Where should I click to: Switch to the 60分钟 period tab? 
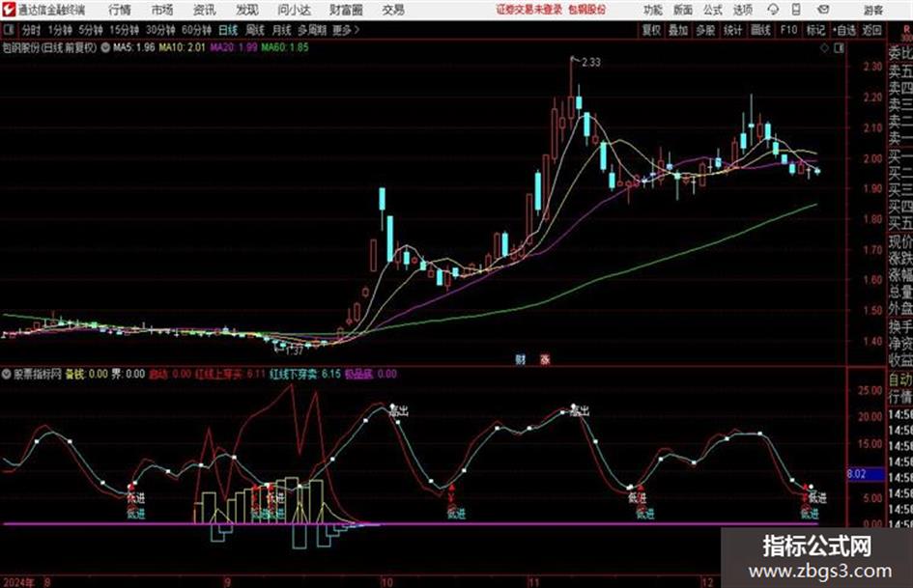pos(196,30)
